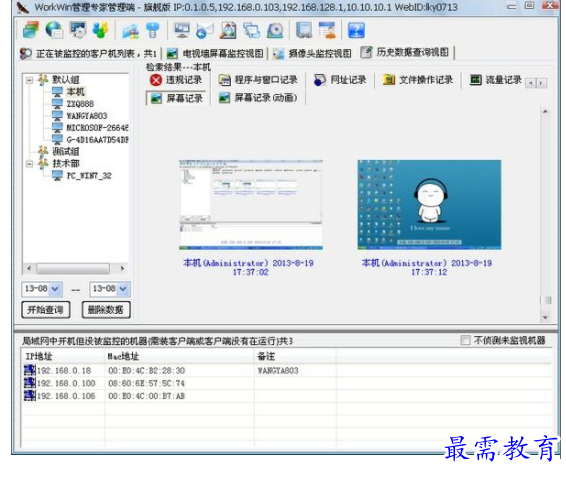Open the start date dropdown

55,289
